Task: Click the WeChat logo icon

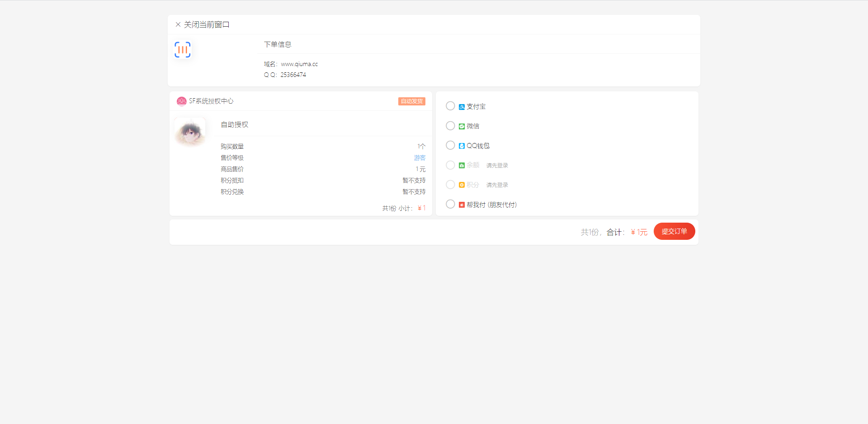Action: click(462, 127)
